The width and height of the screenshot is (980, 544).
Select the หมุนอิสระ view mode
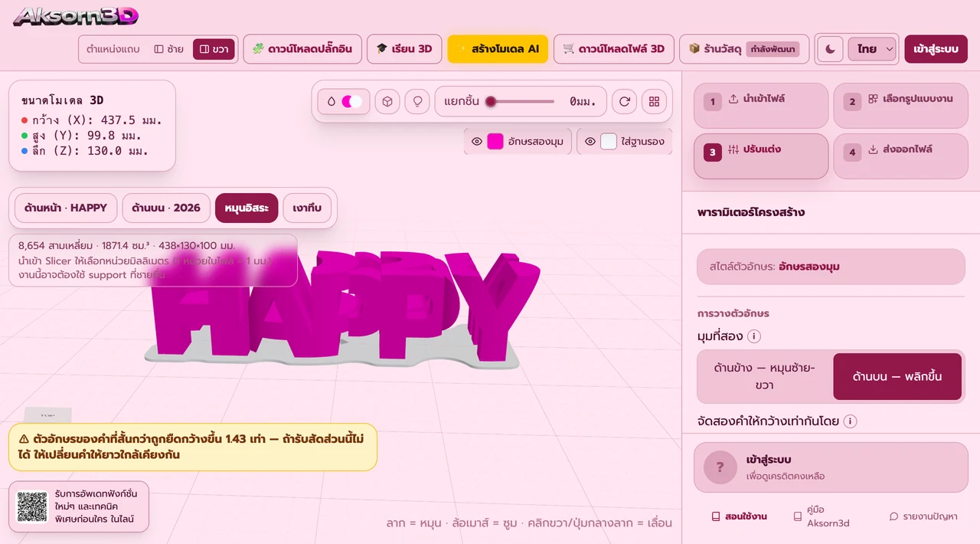tap(247, 208)
